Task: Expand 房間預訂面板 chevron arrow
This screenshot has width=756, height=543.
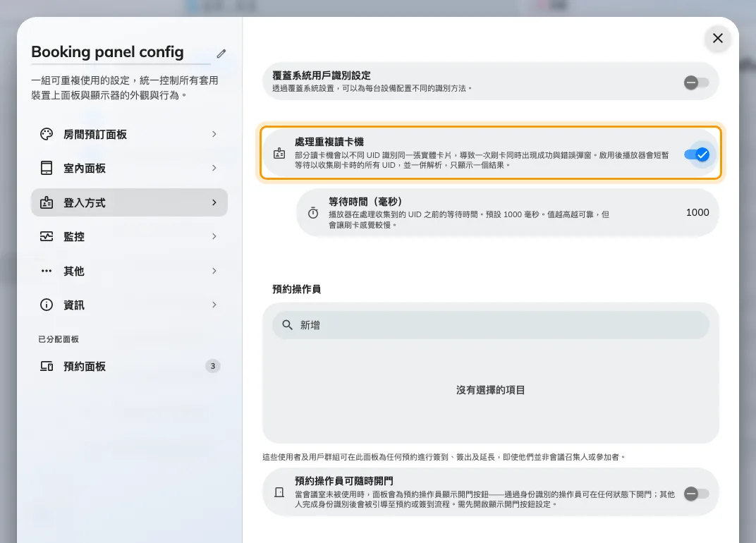Action: click(214, 134)
